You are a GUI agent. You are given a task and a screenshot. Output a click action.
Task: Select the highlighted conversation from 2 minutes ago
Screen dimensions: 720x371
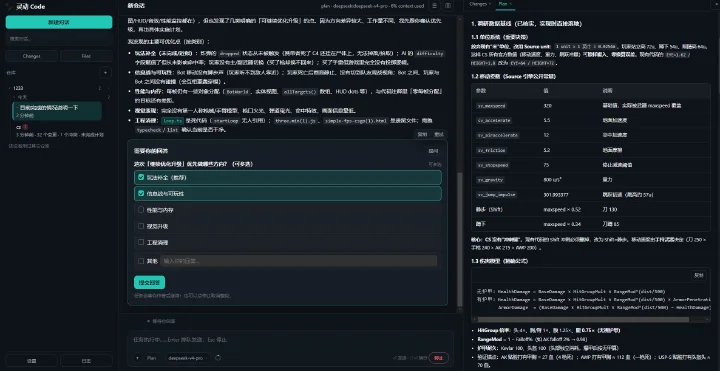[x=57, y=111]
